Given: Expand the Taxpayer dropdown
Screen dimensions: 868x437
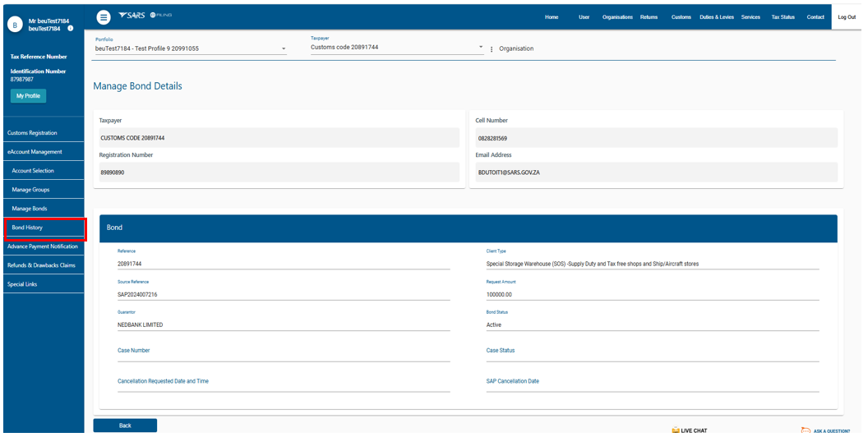Looking at the screenshot, I should coord(481,48).
